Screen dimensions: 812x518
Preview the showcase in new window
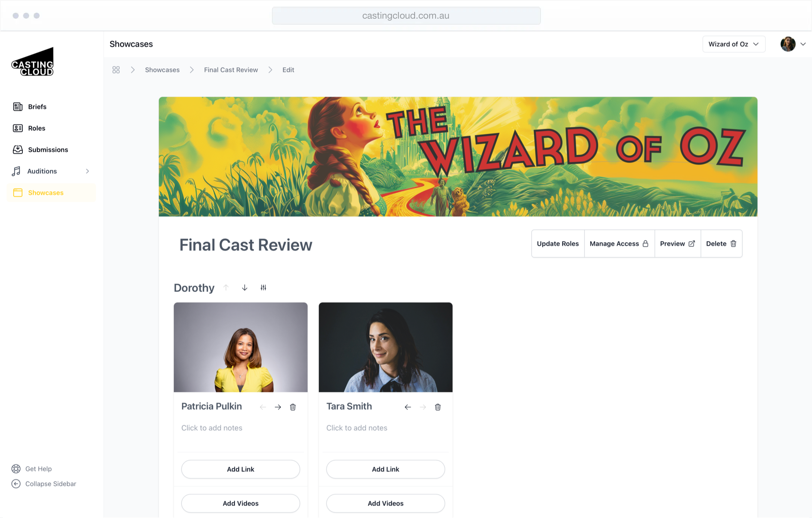click(x=678, y=244)
